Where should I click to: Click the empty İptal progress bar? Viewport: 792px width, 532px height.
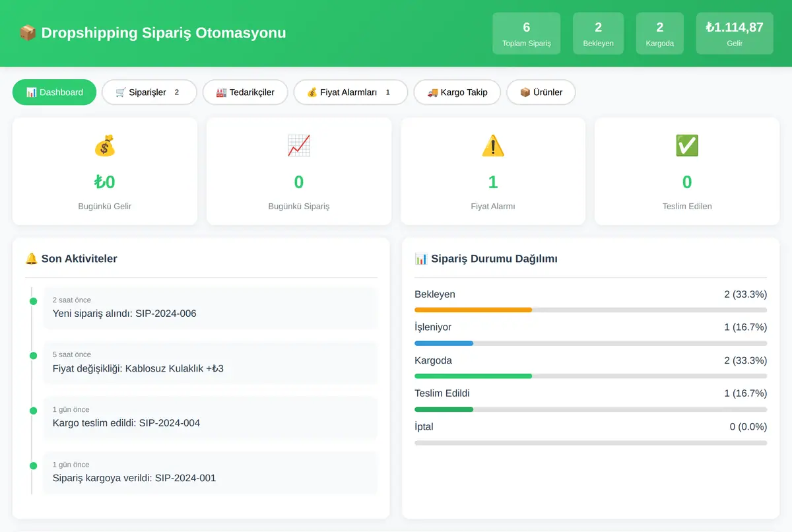click(x=591, y=443)
